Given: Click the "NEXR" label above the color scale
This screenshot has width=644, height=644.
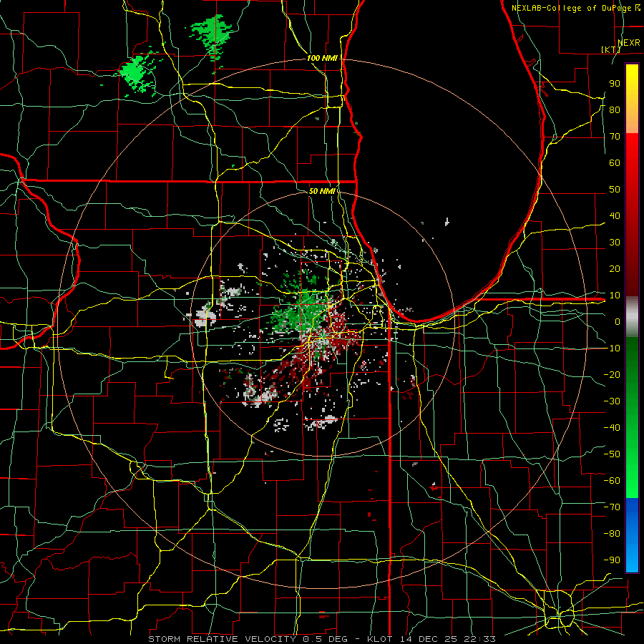Looking at the screenshot, I should click(x=629, y=43).
